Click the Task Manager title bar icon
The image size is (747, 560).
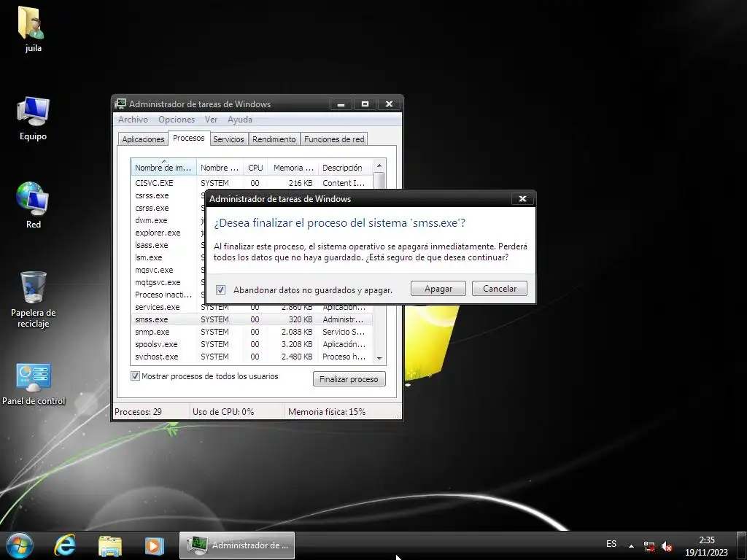coord(120,104)
